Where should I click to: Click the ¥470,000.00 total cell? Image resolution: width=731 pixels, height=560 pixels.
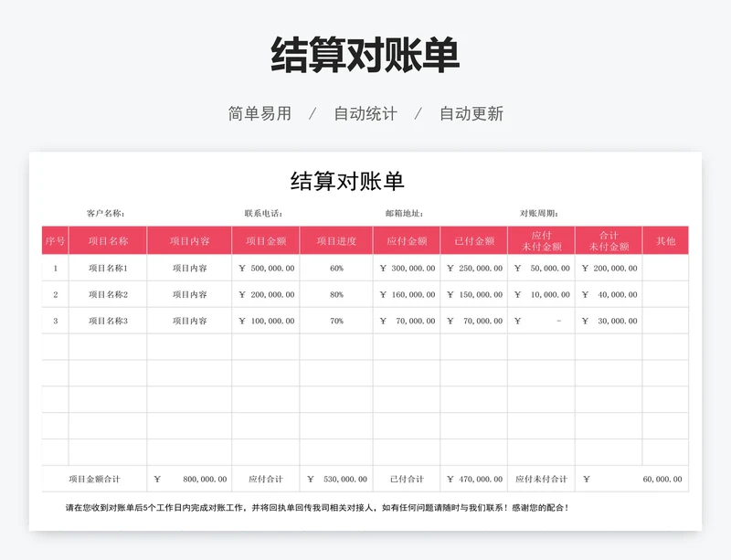pos(473,479)
